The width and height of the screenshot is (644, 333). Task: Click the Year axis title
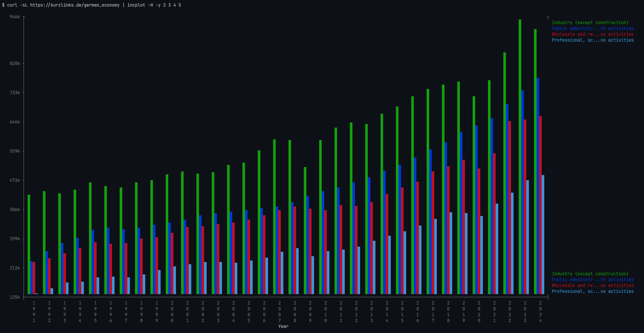(x=283, y=326)
